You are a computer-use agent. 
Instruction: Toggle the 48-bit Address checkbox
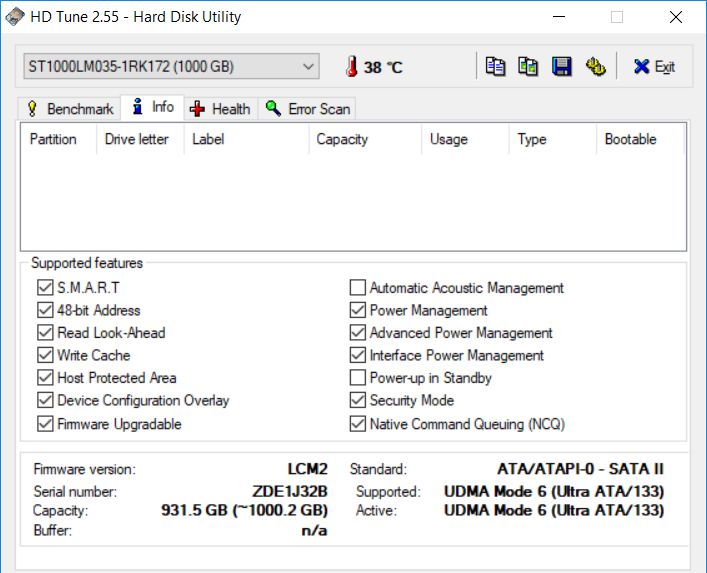point(45,310)
